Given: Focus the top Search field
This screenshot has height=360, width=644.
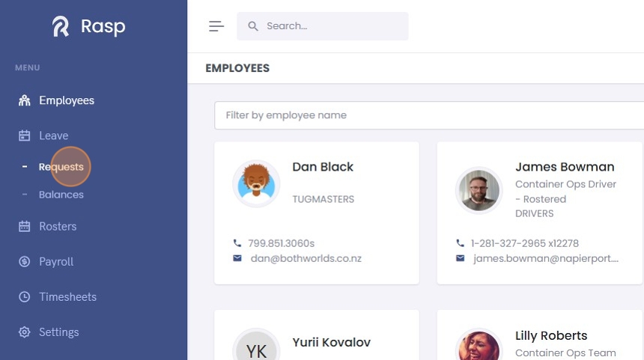Looking at the screenshot, I should click(323, 26).
